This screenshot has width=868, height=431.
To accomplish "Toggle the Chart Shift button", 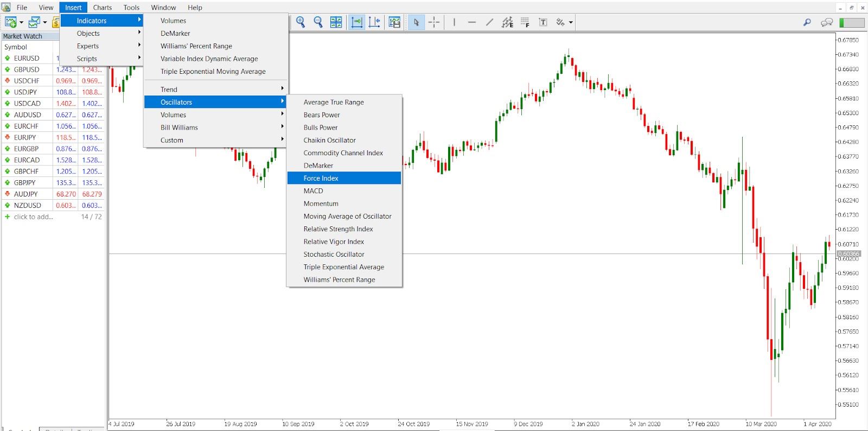I will click(374, 22).
